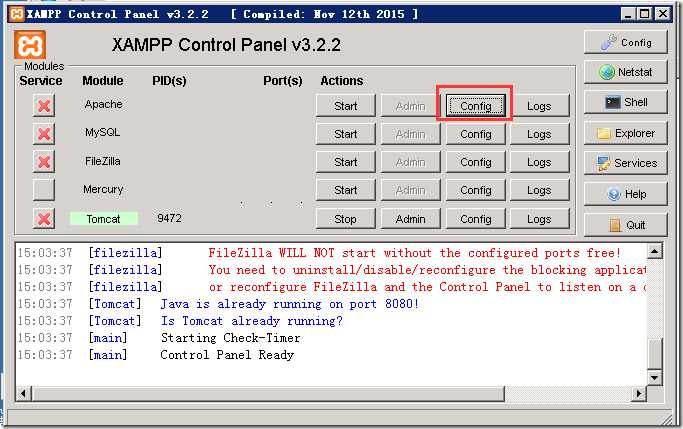Screen dimensions: 683x429
Task: Open Windows Services button
Action: pos(626,163)
